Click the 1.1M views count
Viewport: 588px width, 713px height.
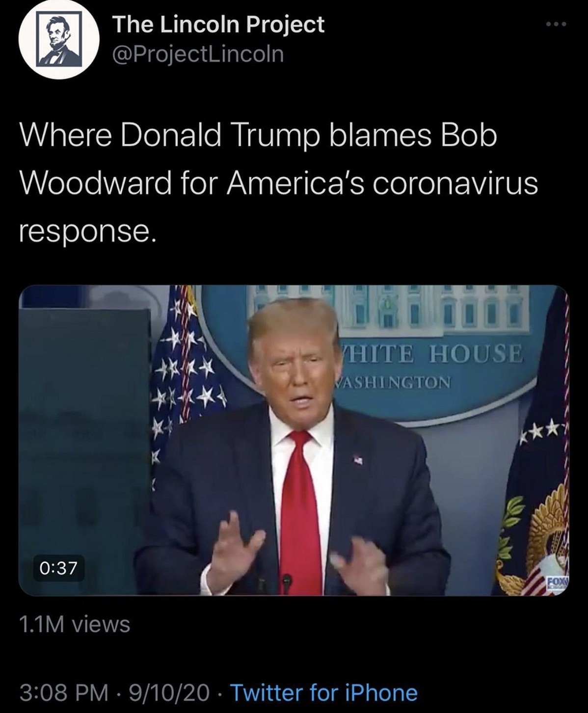pos(74,624)
